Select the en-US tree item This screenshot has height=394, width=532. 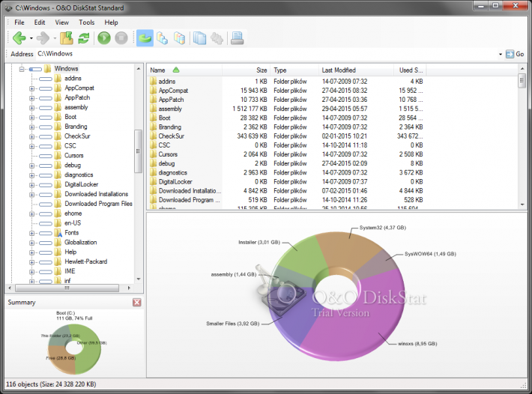click(73, 223)
